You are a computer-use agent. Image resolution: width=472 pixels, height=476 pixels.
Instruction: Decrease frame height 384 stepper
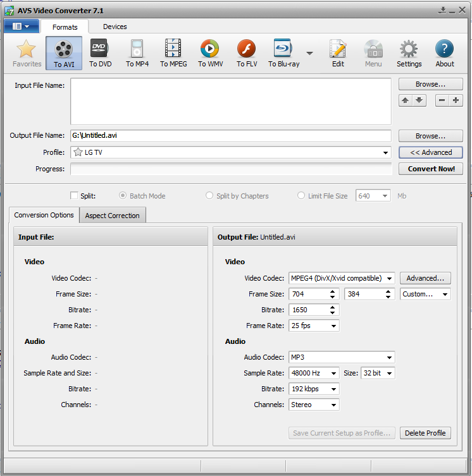[388, 296]
